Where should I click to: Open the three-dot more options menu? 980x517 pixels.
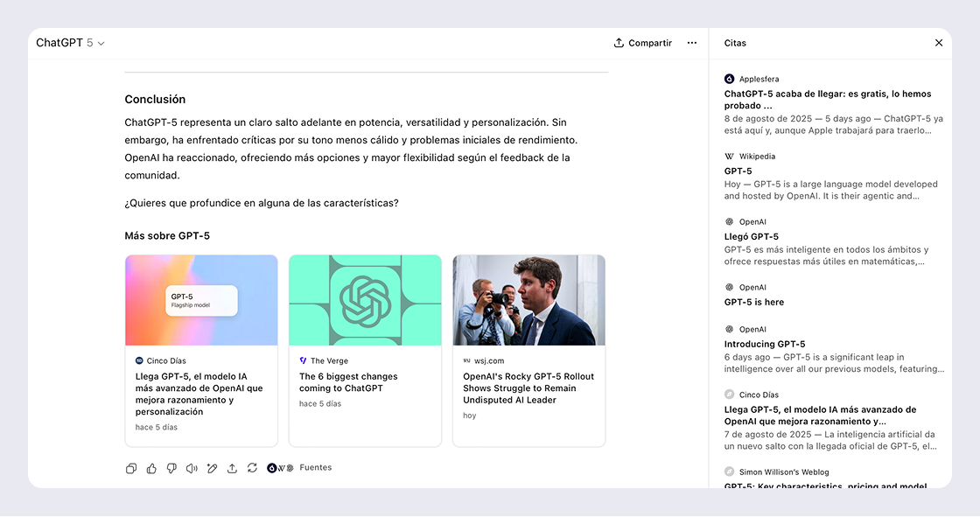click(x=692, y=43)
